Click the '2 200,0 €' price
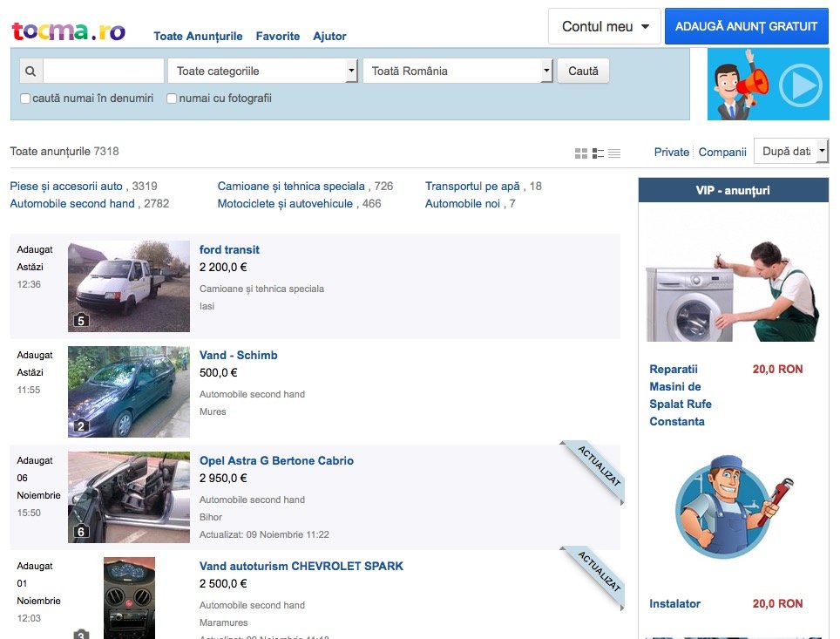840x639 pixels. 223,268
